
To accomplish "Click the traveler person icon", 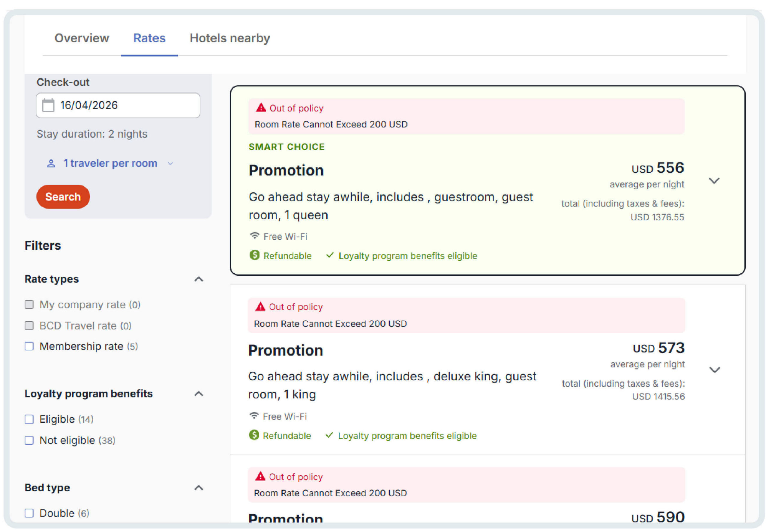I will click(x=51, y=163).
